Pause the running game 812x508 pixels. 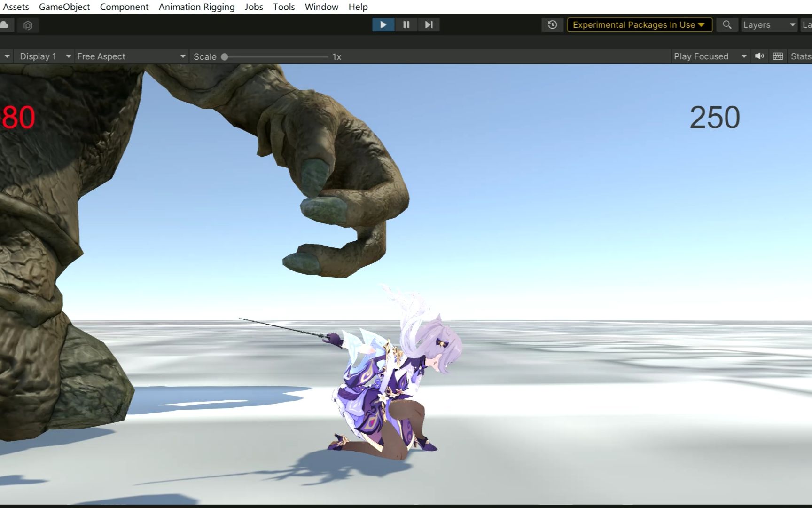click(x=406, y=25)
